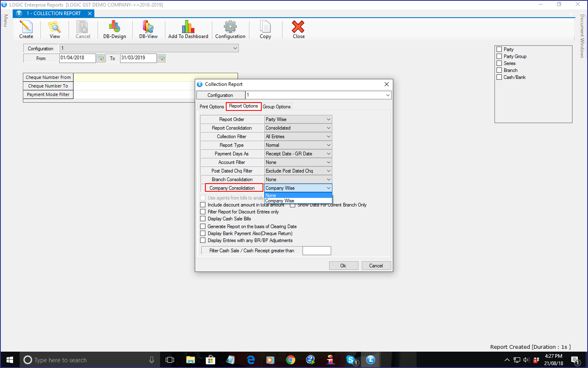Open the Branch Consolidation dropdown

[x=298, y=180]
